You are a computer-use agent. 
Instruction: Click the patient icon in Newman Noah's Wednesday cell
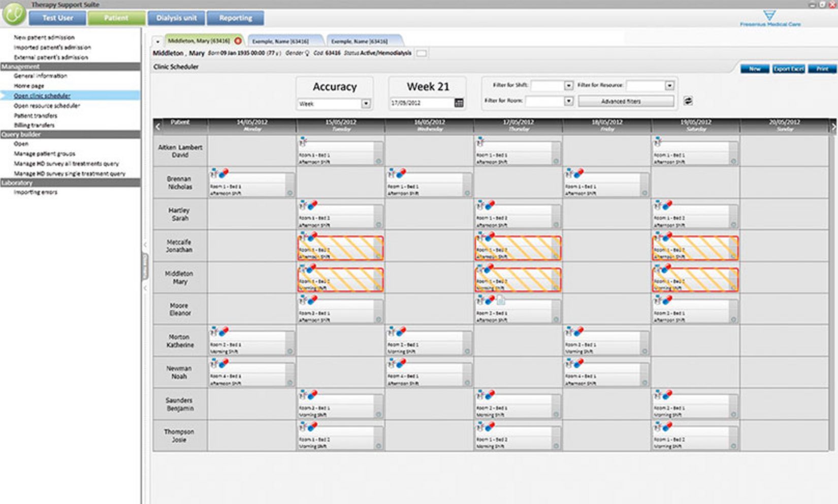click(x=392, y=362)
